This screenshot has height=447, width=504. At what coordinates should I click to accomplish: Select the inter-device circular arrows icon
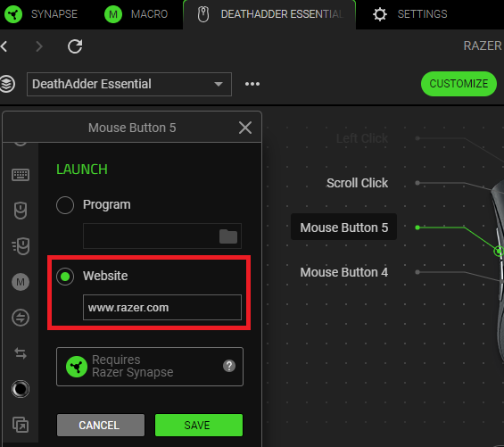(x=21, y=318)
